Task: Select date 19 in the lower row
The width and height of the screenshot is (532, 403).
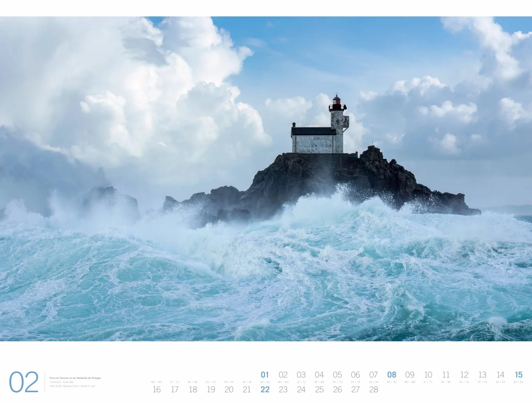Action: point(211,389)
